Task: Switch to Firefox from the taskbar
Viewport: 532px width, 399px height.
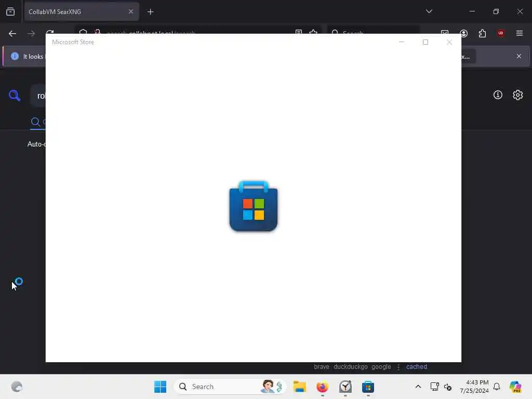Action: click(x=322, y=387)
